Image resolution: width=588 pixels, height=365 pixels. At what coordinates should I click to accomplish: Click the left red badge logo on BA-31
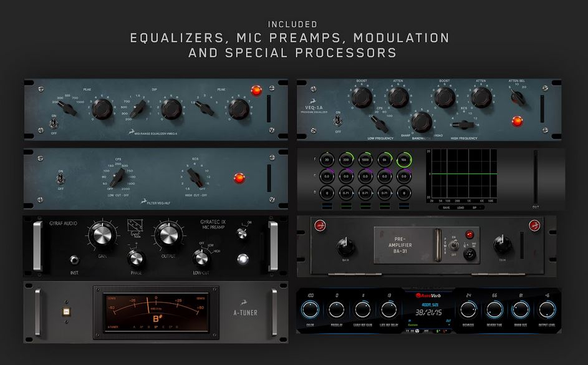tap(320, 225)
